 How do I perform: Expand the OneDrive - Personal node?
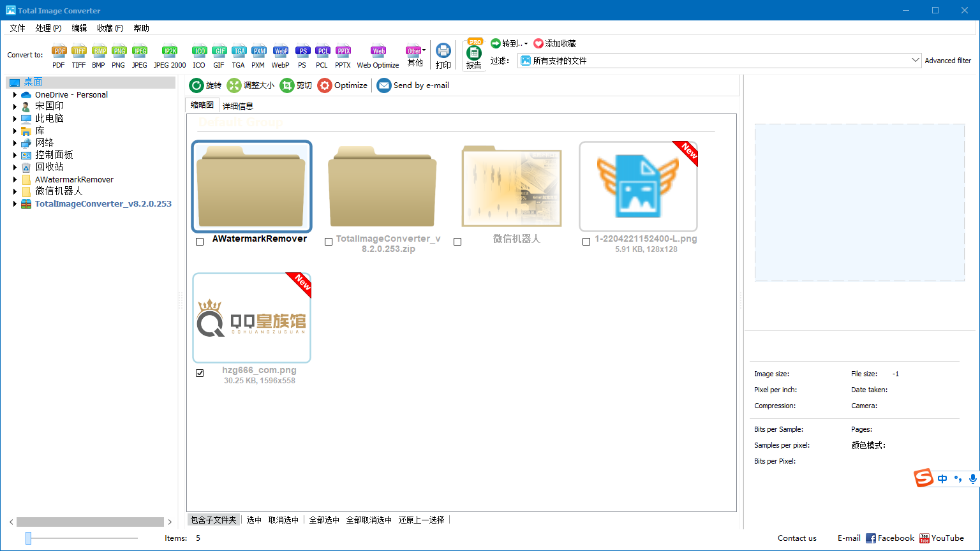click(x=15, y=94)
